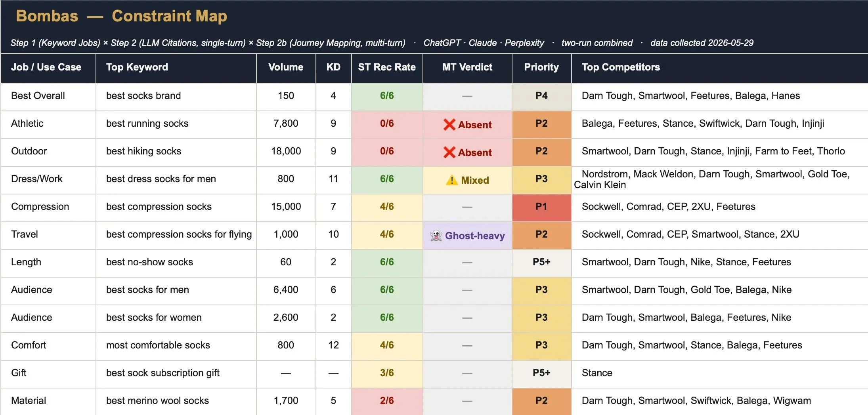Click the 6/6 rec rate for Best Overall

[x=387, y=95]
